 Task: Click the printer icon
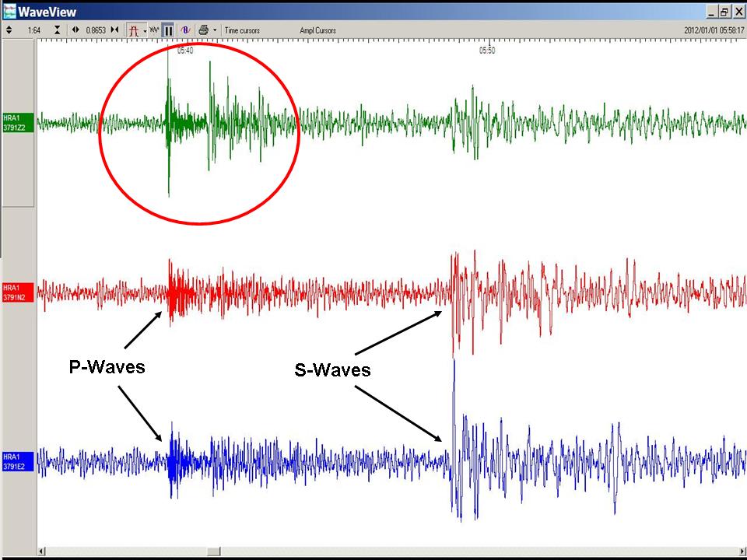[203, 30]
